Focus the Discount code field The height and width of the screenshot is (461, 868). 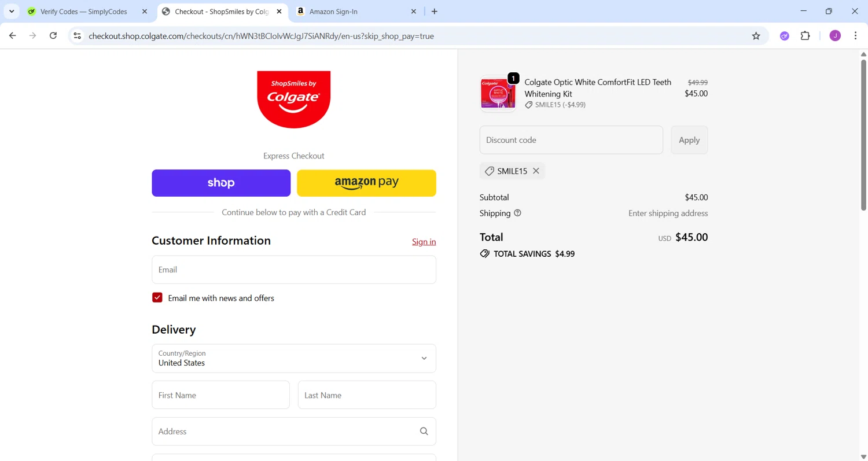571,140
